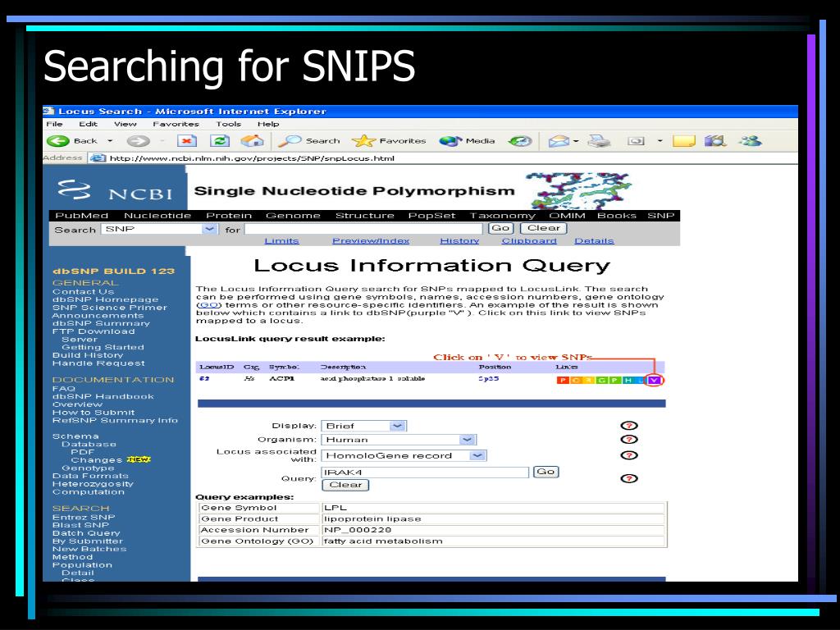This screenshot has width=840, height=630.
Task: Click LocusID 52 link in example
Action: coord(204,379)
